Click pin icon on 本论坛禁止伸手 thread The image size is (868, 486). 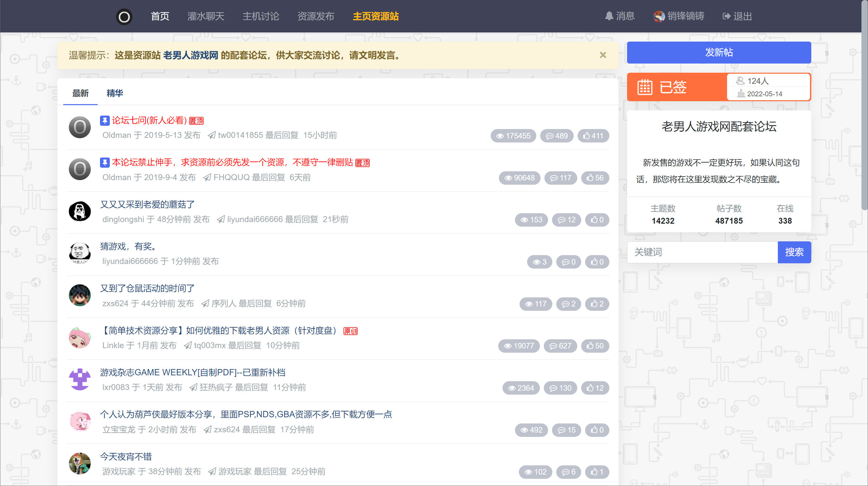[x=105, y=162]
